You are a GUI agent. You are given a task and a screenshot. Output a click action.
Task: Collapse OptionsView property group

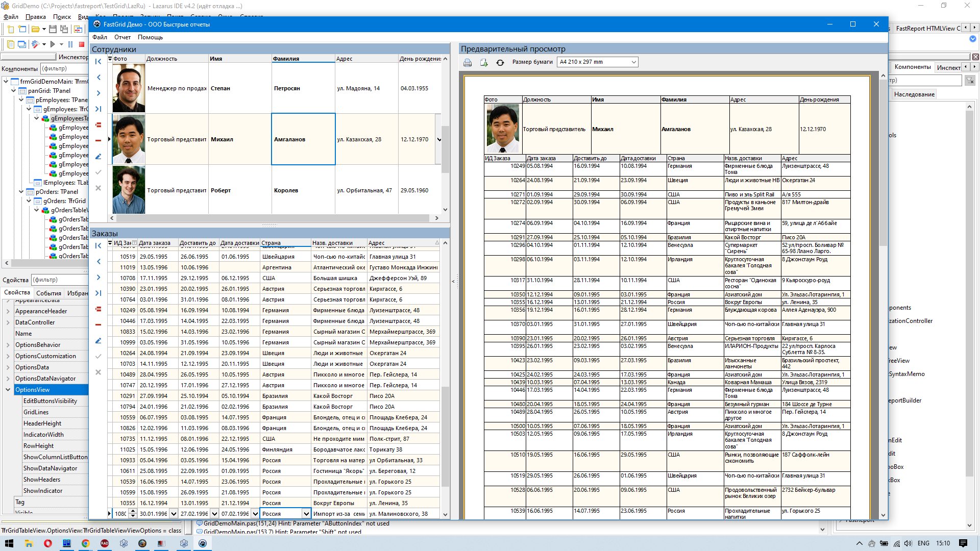[x=8, y=390]
